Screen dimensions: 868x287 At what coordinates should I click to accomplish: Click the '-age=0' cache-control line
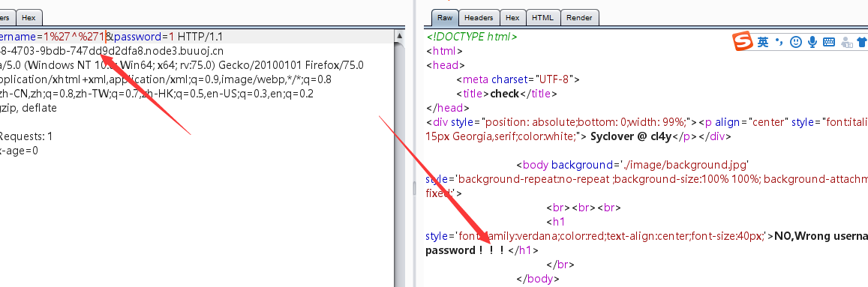(x=19, y=151)
